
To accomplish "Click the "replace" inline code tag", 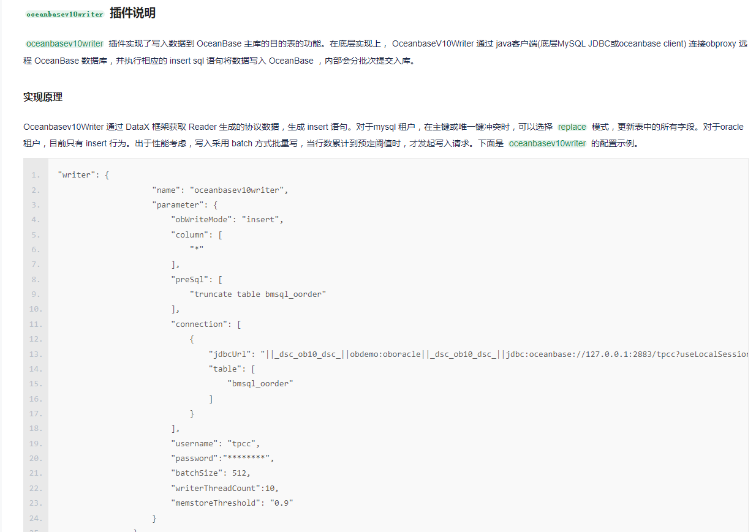I will click(x=572, y=127).
